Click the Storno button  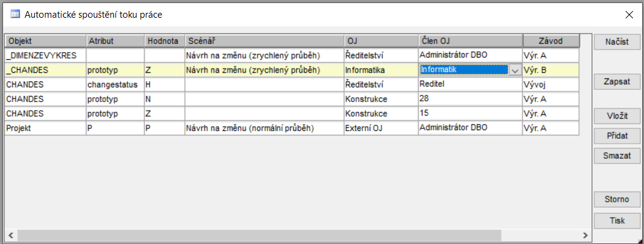pos(617,200)
